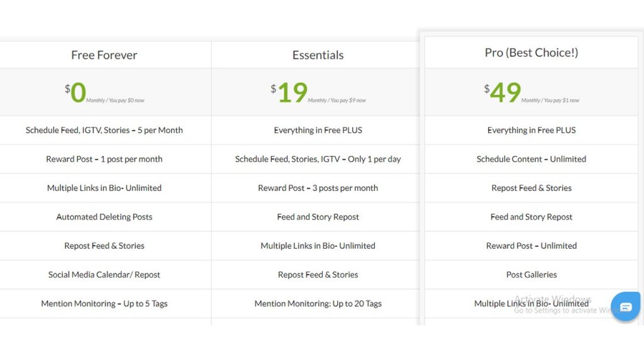
Task: Click 'Social Media Calendar/ Repost' row
Action: [x=104, y=275]
